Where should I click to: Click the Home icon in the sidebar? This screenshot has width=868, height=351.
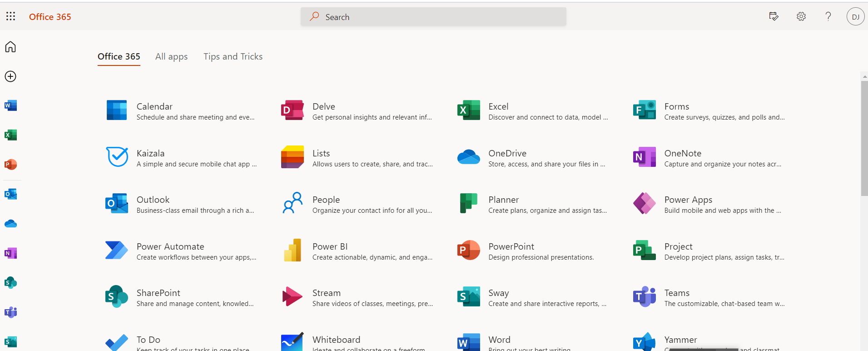pos(10,47)
